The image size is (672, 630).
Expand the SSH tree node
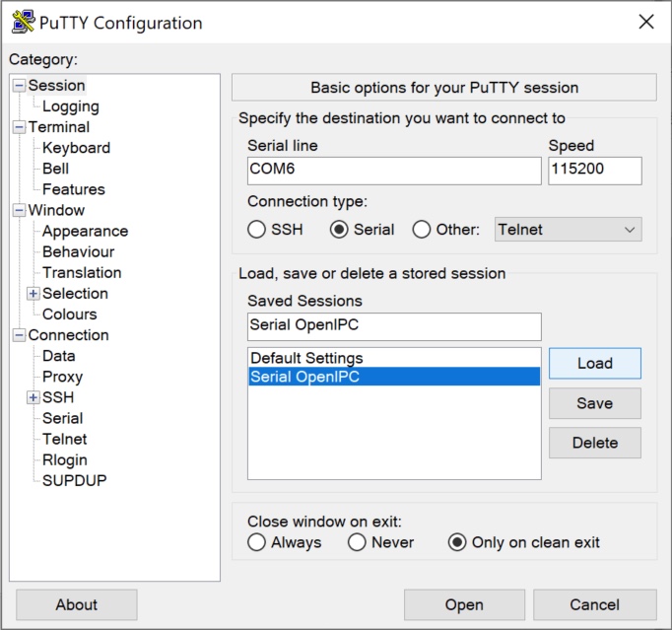point(34,397)
